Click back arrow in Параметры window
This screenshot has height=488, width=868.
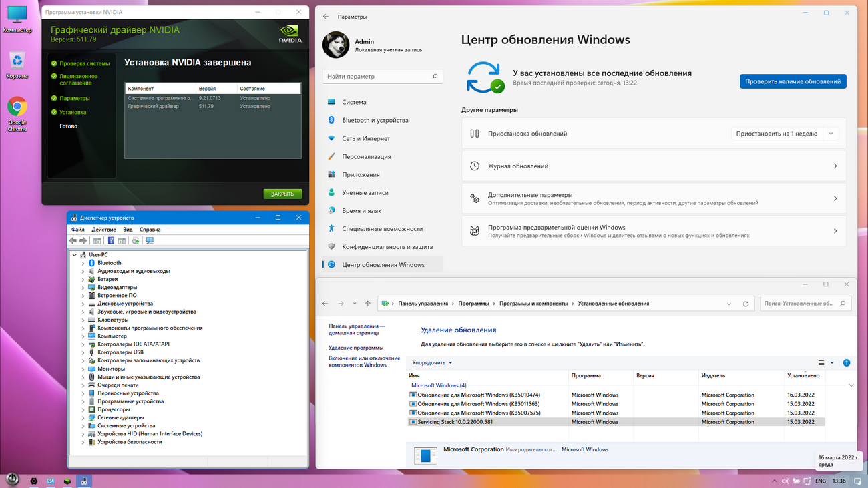coord(326,16)
